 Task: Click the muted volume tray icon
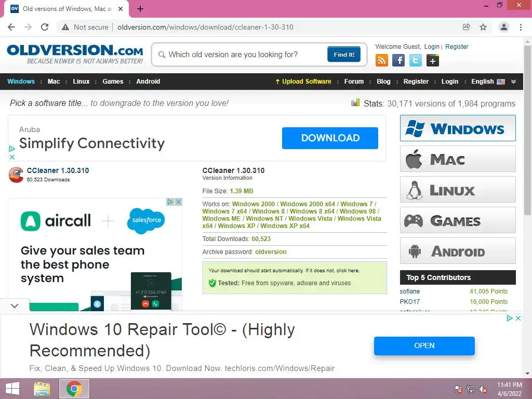(483, 389)
